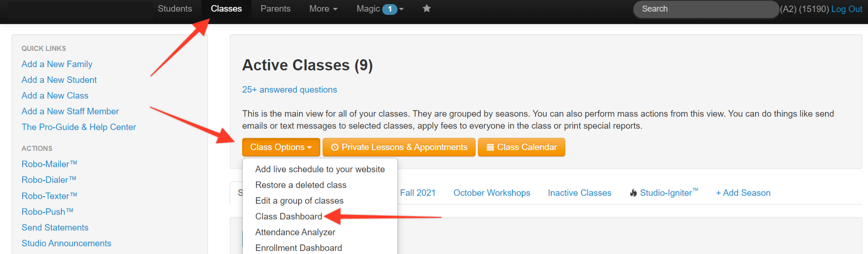Open Studio-Igniter flame tab
Screen dimensions: 868x254
tap(664, 193)
